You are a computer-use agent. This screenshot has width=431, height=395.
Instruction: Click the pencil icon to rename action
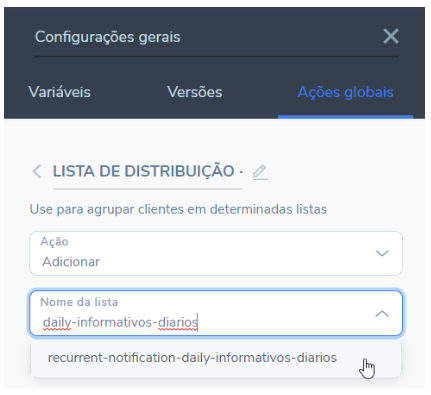click(x=260, y=172)
